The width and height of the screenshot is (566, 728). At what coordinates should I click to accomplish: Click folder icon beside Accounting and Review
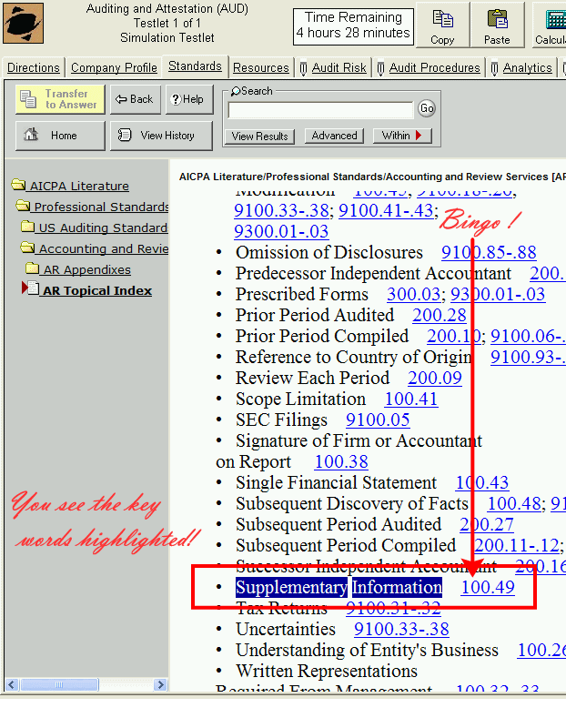[28, 248]
